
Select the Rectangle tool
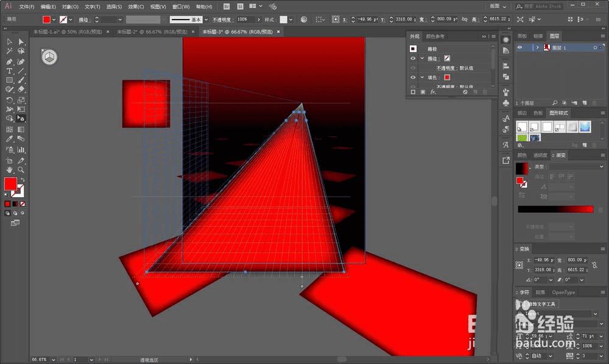10,80
